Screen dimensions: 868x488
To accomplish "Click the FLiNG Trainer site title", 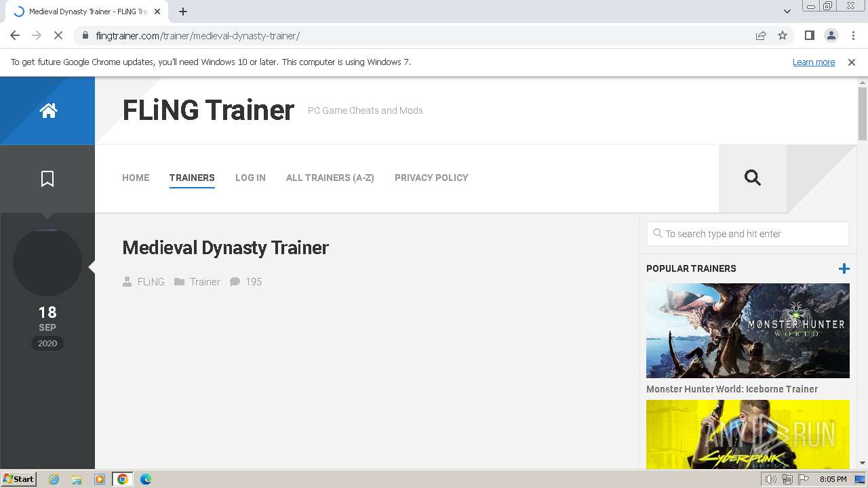I will pos(208,110).
